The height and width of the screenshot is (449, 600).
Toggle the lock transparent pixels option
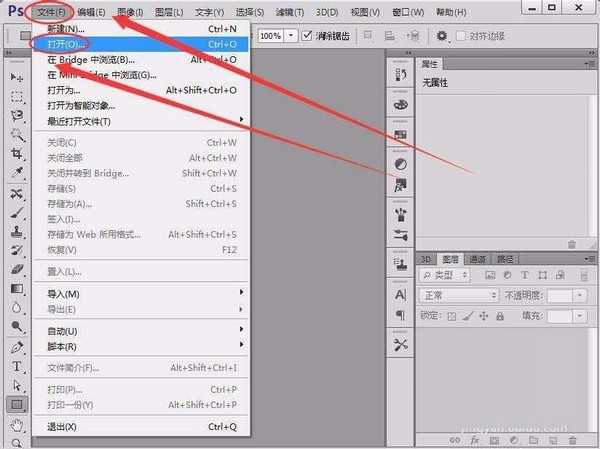[x=453, y=316]
